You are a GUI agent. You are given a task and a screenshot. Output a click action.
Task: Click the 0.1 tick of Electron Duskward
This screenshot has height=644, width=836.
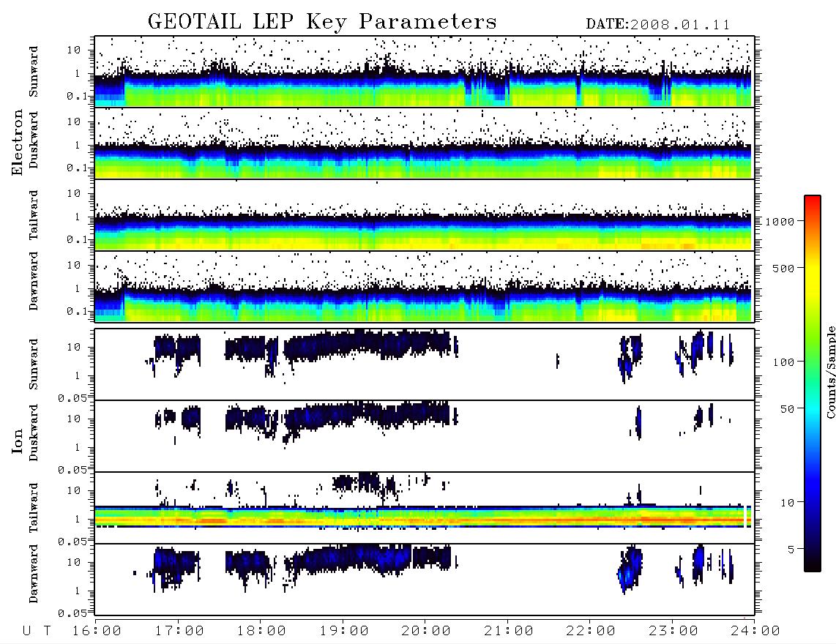(x=76, y=168)
